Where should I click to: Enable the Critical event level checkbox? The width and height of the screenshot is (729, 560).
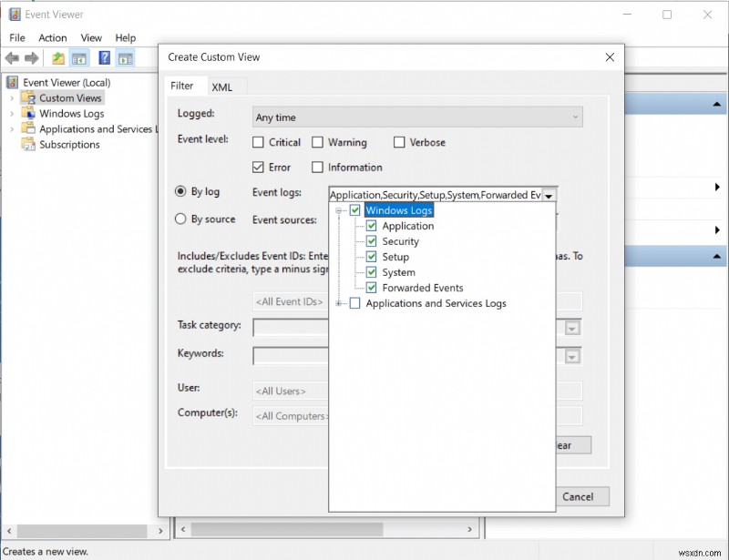pyautogui.click(x=258, y=142)
